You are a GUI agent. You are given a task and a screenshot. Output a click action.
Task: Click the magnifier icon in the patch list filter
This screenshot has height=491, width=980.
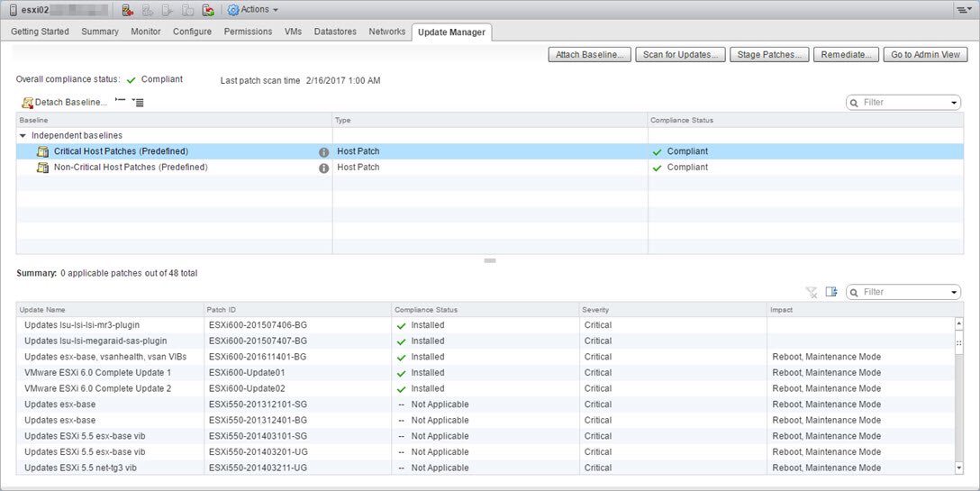(x=855, y=292)
